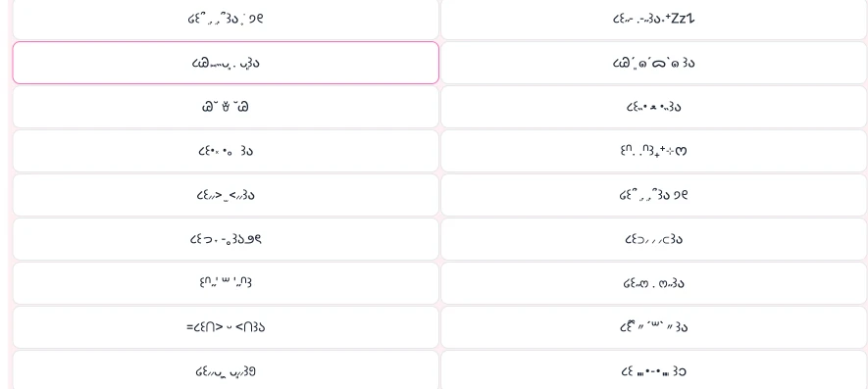Choose the •×•。 kaomoji card
Screen dimensions: 868x389
click(226, 151)
